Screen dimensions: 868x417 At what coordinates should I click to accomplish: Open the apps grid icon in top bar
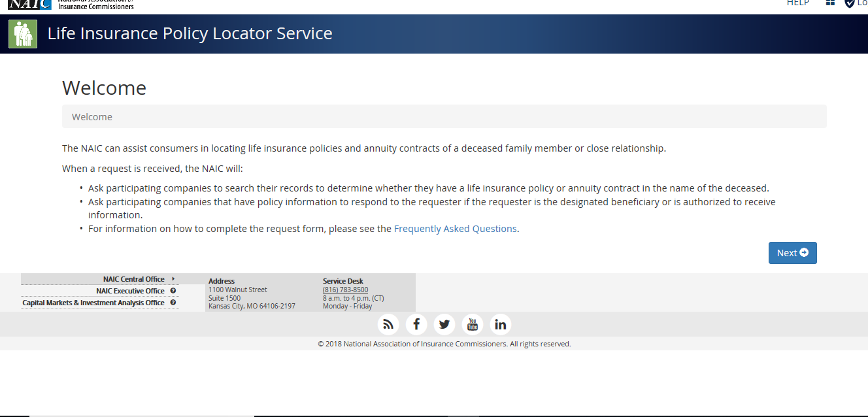tap(830, 3)
